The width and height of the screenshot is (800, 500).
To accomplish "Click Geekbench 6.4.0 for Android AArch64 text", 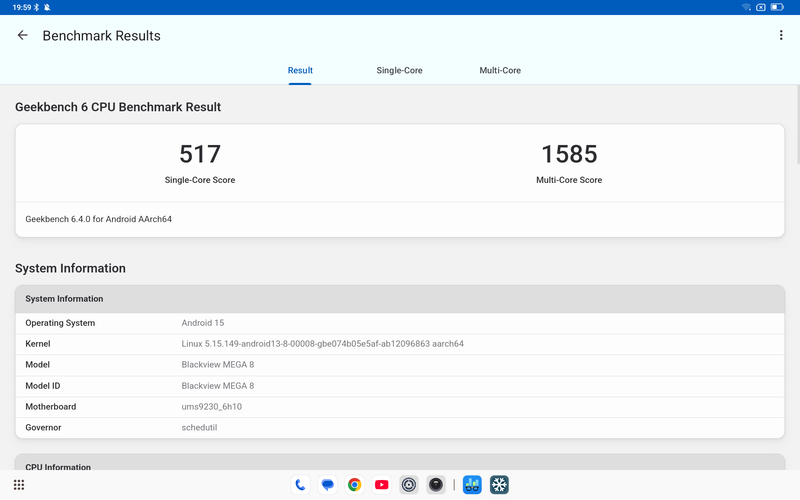I will [x=98, y=219].
